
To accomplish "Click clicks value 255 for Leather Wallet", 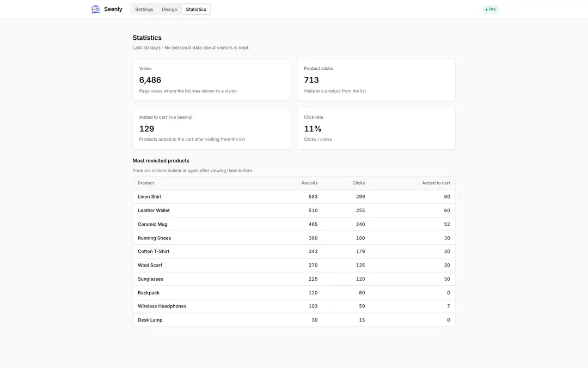I will (360, 210).
